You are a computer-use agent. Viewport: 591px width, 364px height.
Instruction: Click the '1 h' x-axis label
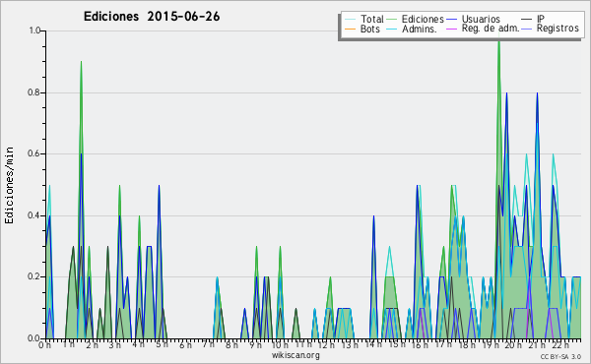(x=68, y=344)
